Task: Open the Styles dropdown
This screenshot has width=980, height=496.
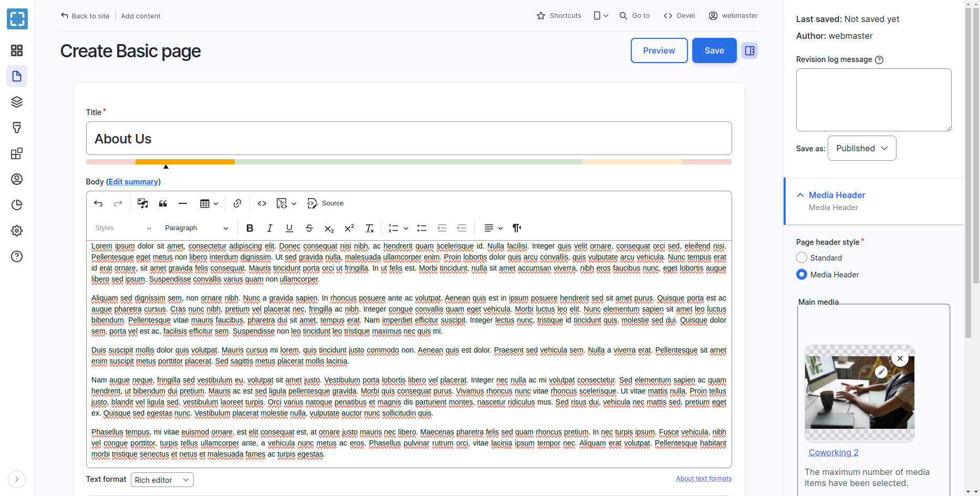Action: [x=123, y=228]
